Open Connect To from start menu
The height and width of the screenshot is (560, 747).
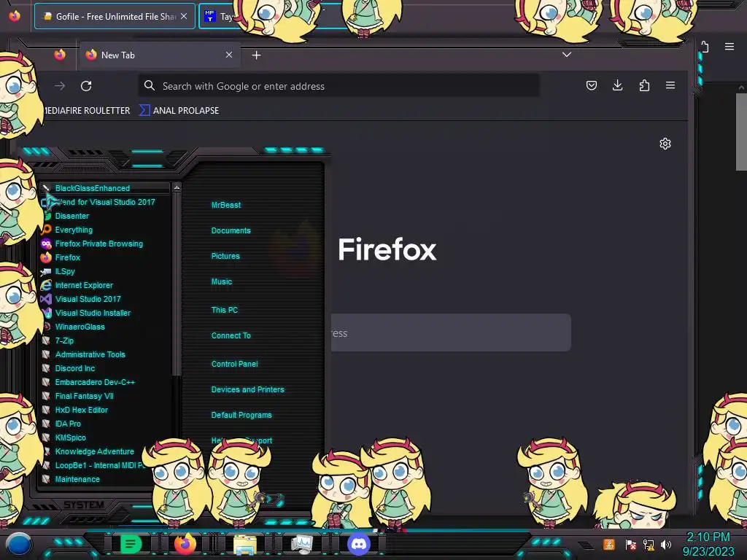click(231, 335)
